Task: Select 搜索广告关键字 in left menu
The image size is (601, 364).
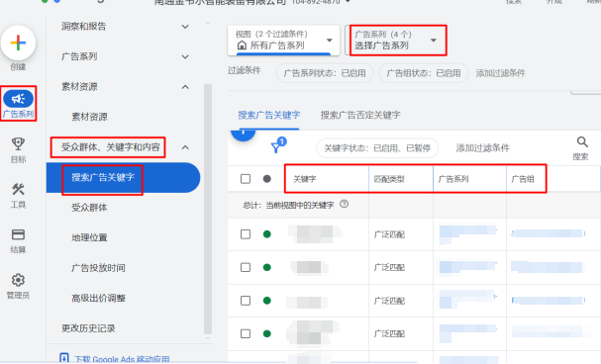Action: (x=124, y=178)
